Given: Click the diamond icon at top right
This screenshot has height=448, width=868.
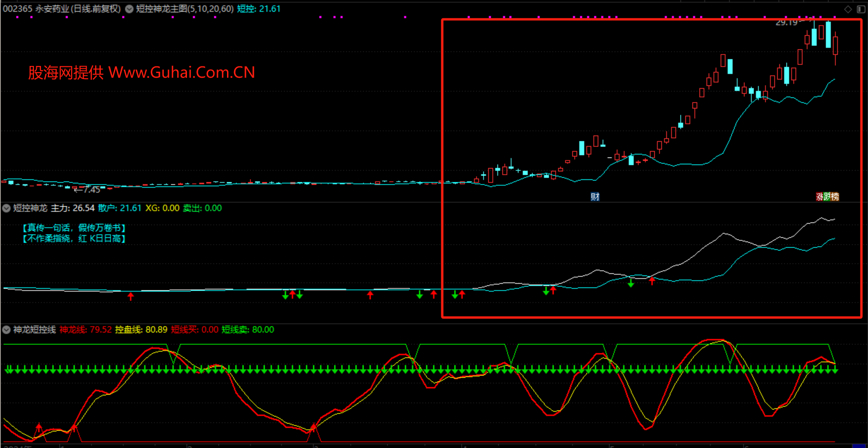Looking at the screenshot, I should (x=848, y=9).
